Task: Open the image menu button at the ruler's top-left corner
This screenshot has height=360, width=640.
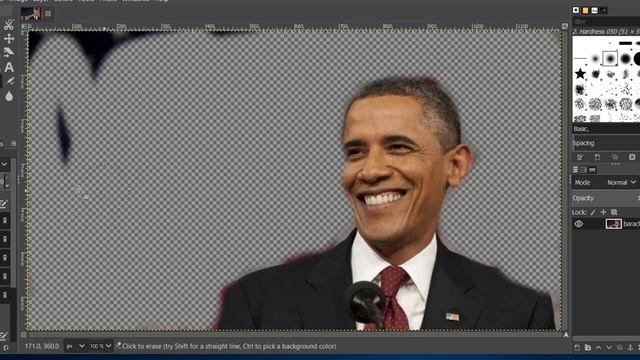Action: pos(24,26)
